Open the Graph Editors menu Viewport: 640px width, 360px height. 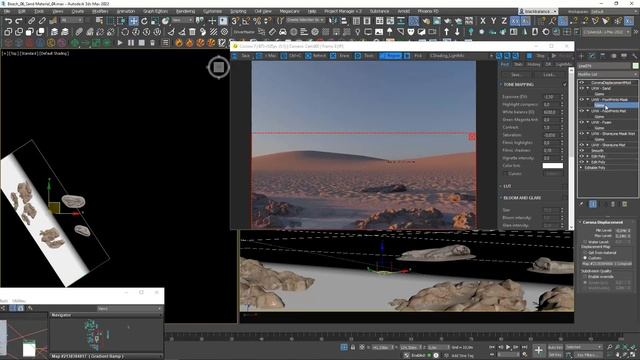coord(155,11)
